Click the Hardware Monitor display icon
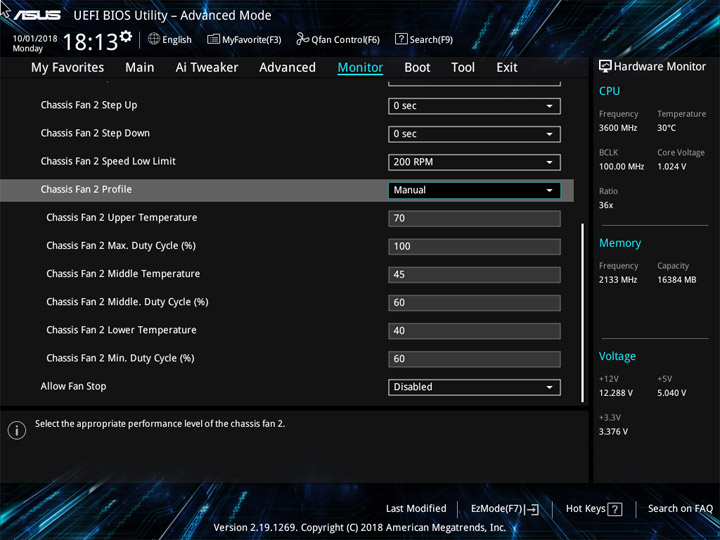 (x=605, y=67)
